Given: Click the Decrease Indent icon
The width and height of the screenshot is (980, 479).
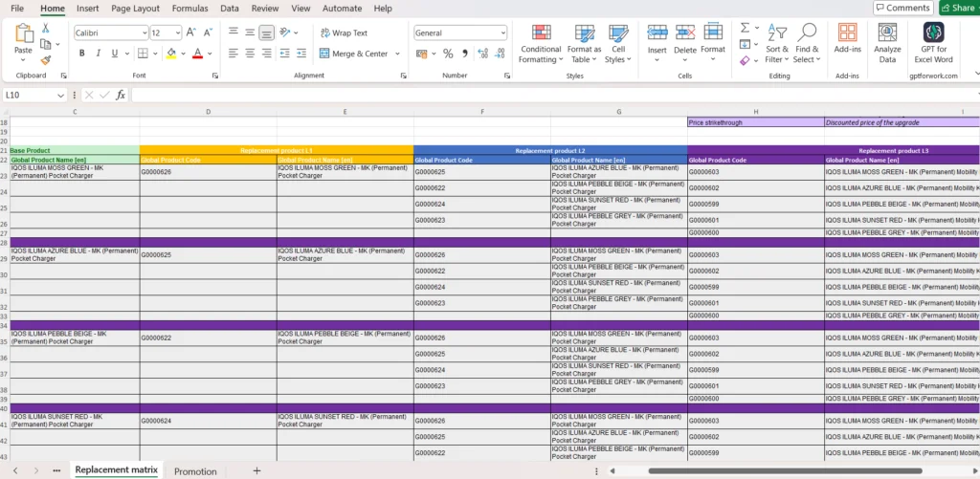Looking at the screenshot, I should (x=284, y=54).
